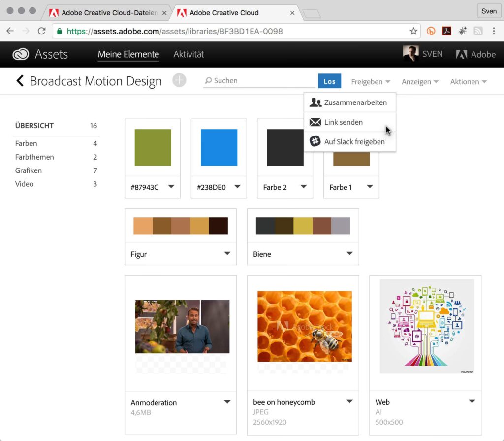This screenshot has width=504, height=441.
Task: Filter by Grafiken in the sidebar
Action: pyautogui.click(x=29, y=170)
